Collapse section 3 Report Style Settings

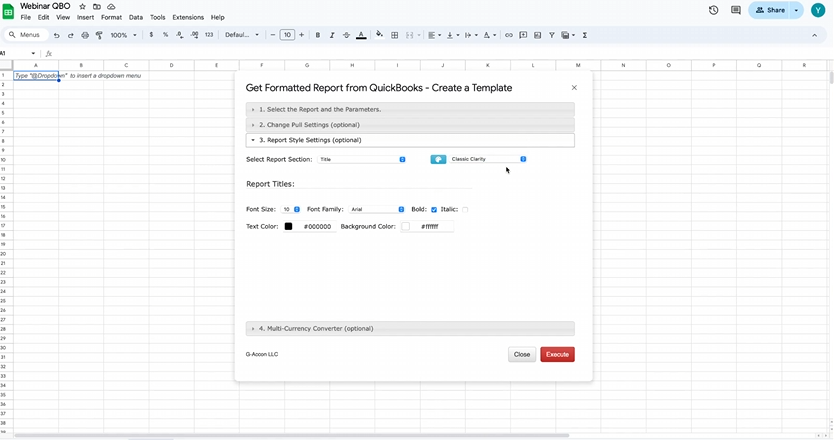tap(410, 140)
